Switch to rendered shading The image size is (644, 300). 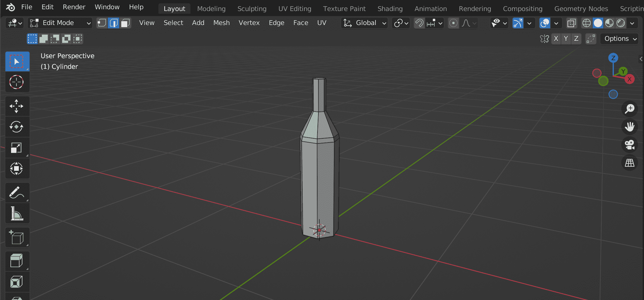(x=621, y=23)
